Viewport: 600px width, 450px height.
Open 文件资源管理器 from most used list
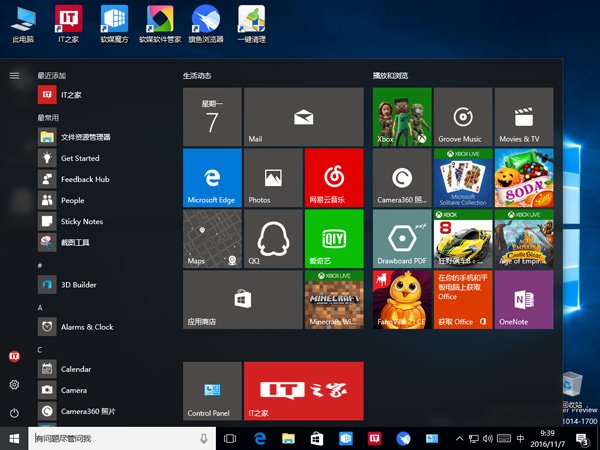103,137
